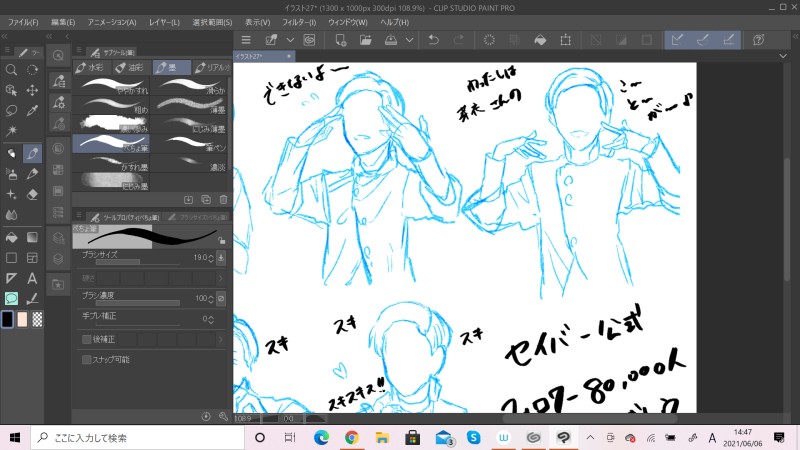The image size is (800, 450).
Task: Toggle the 後補正 checkbox
Action: tap(87, 339)
